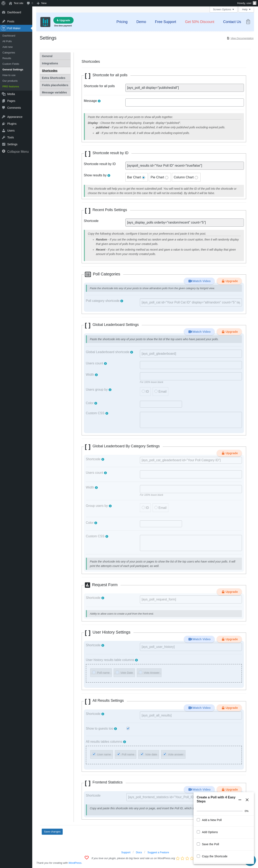Select the Pie Chart radio option
Viewport: 258px width, 868px height.
pyautogui.click(x=166, y=178)
